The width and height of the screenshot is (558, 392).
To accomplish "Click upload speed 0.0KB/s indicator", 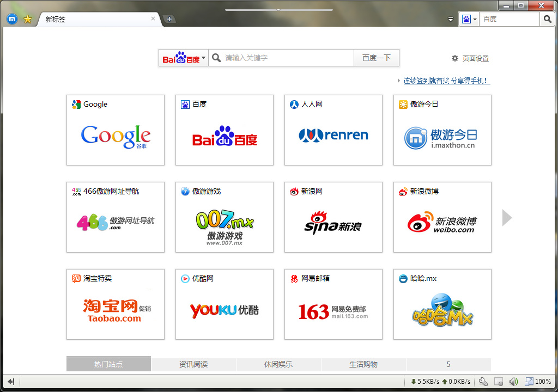I will pos(456,382).
